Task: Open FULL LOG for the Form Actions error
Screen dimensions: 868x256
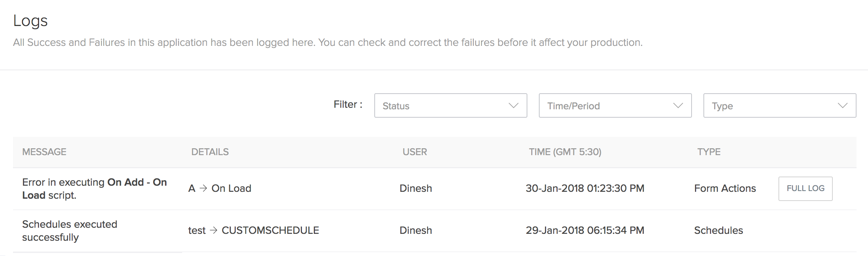Action: click(805, 188)
